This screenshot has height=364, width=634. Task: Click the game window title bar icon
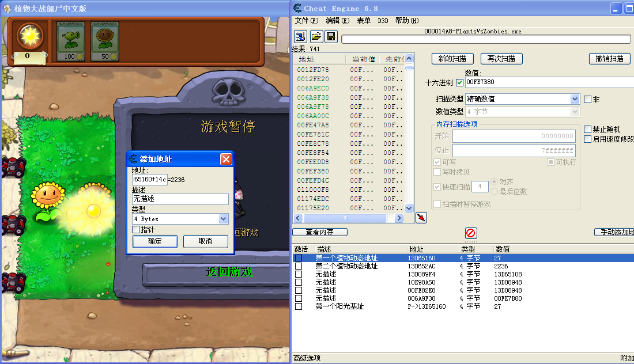[7, 9]
